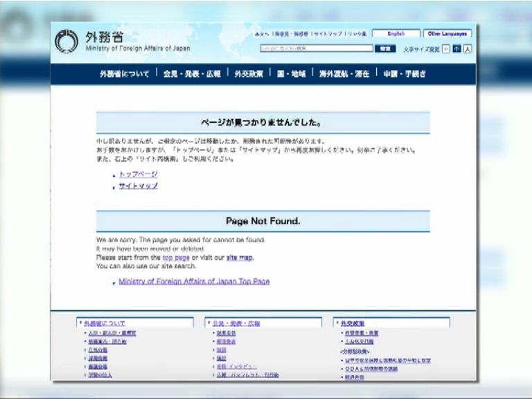Open Ministry of Foreign Affairs of Japan Top Page link

pyautogui.click(x=194, y=282)
